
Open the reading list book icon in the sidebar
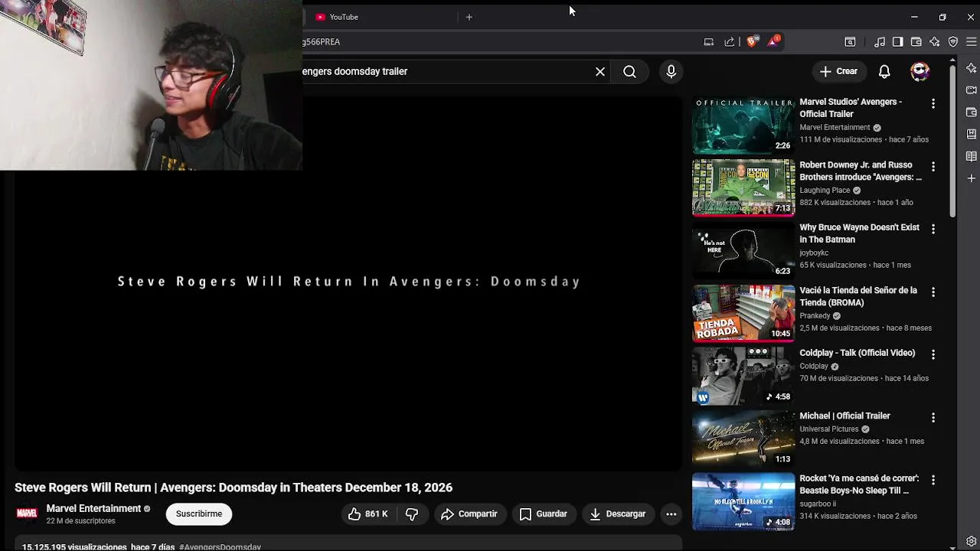pos(971,156)
